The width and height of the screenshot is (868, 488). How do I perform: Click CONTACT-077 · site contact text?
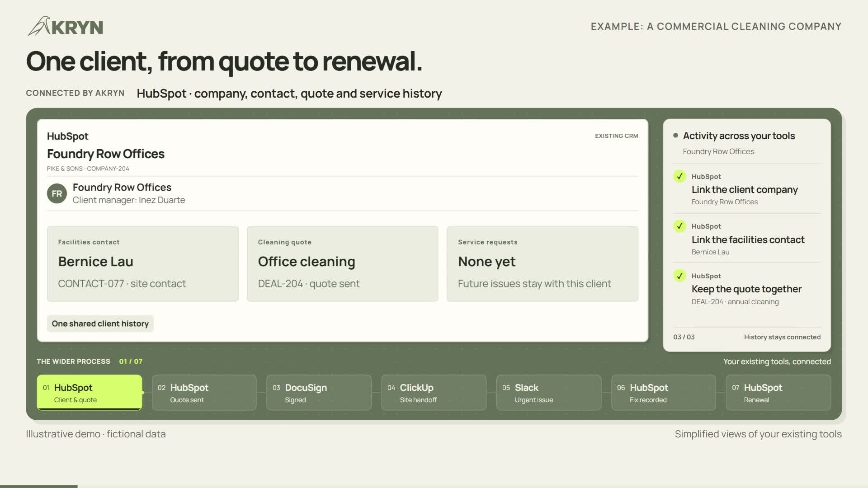[x=122, y=284]
